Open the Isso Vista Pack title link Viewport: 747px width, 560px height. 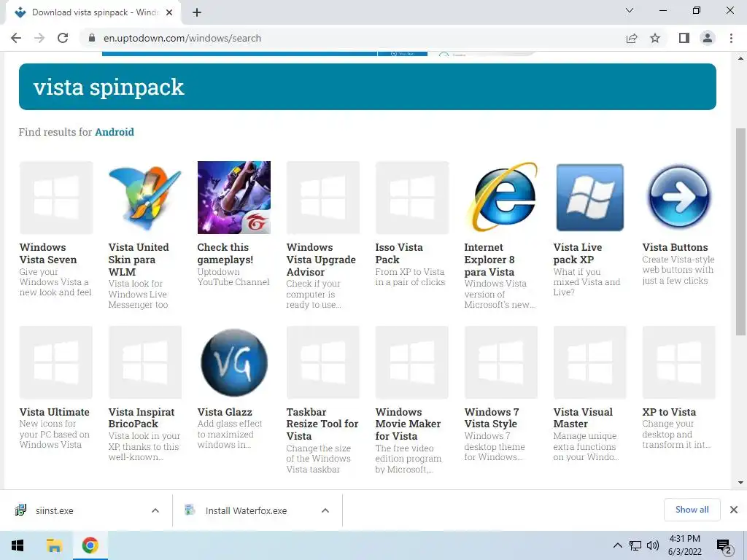(399, 253)
